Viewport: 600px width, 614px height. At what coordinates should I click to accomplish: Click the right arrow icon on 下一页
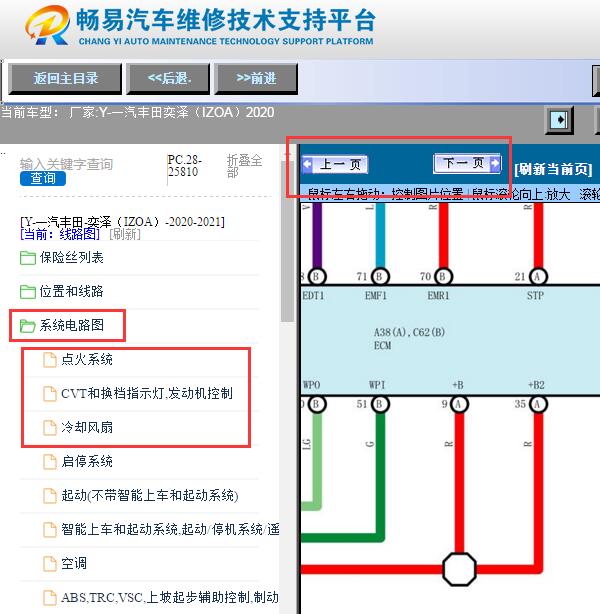(x=495, y=163)
